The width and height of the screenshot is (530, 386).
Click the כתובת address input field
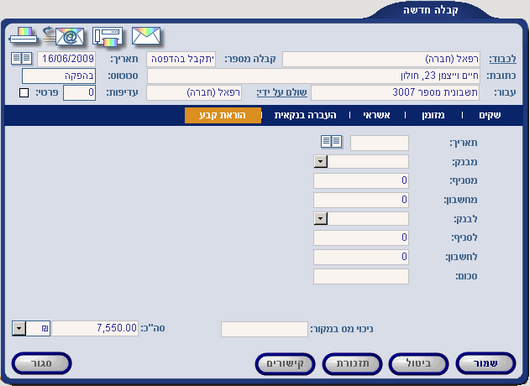coord(313,76)
